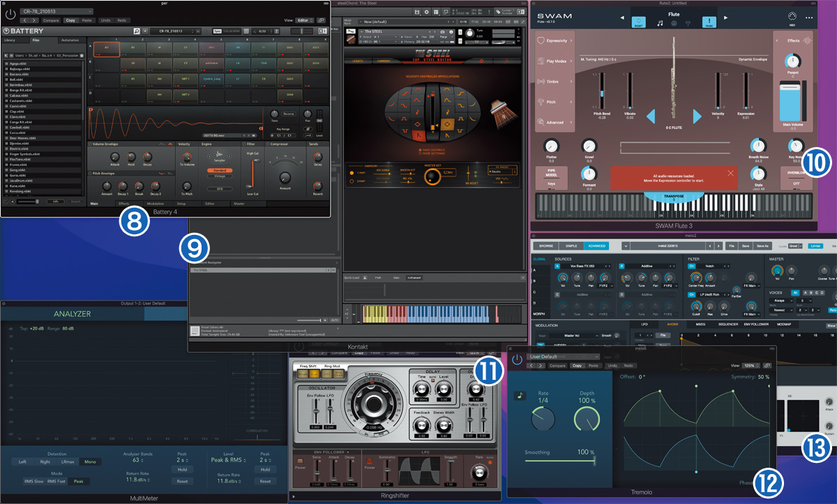This screenshot has width=837, height=504.
Task: Open the three-dot more menu in SWAM
Action: click(809, 18)
